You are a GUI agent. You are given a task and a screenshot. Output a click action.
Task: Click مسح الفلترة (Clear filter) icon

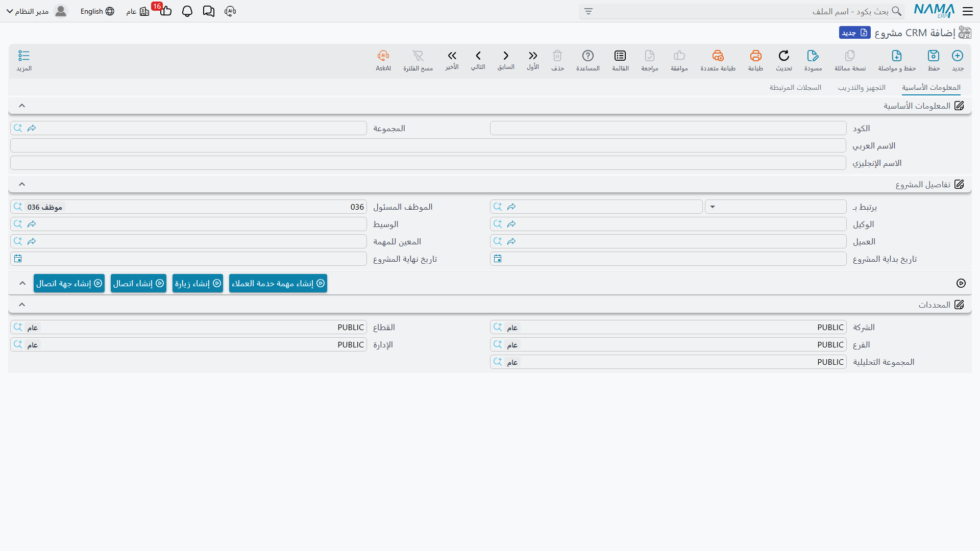click(418, 56)
